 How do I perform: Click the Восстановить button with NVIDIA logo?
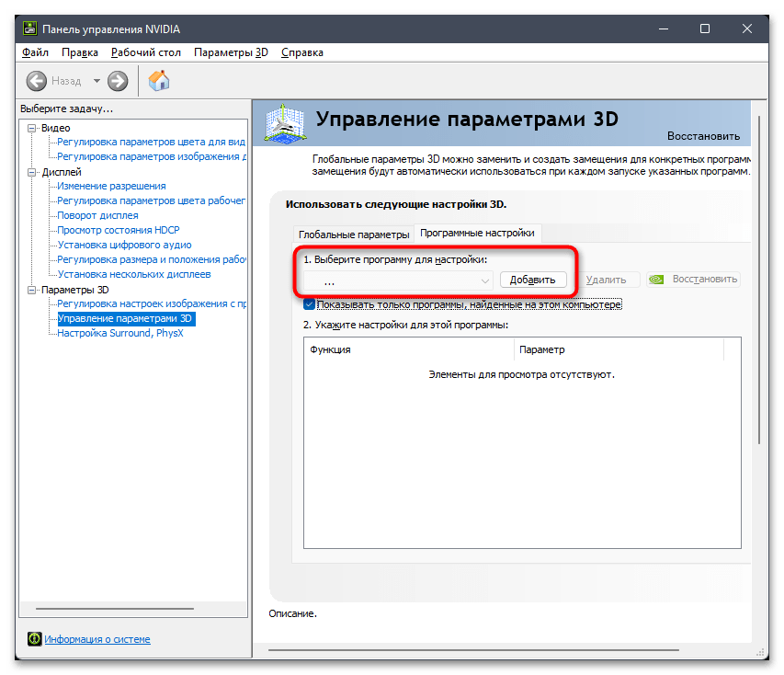click(x=694, y=280)
